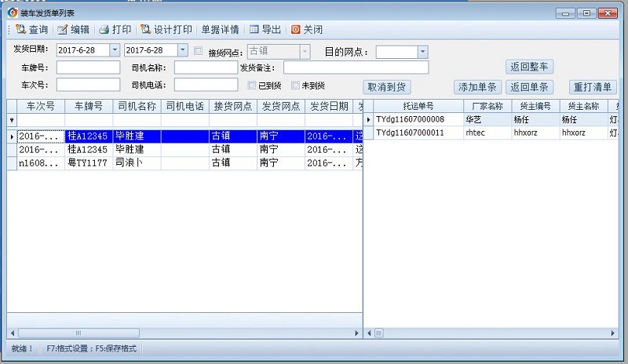This screenshot has height=364, width=628.
Task: Expand the 目的网点 dropdown
Action: pos(422,52)
